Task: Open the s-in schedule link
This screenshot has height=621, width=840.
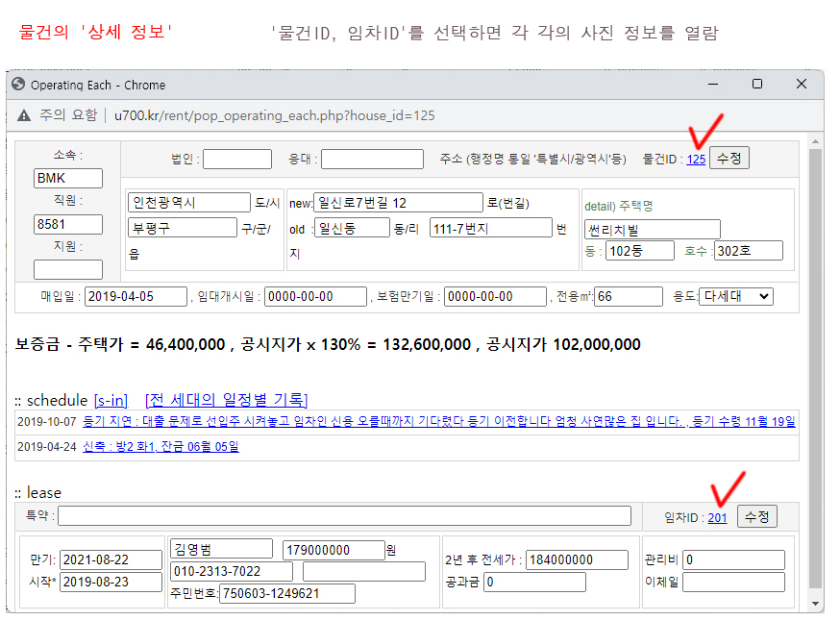Action: click(111, 399)
